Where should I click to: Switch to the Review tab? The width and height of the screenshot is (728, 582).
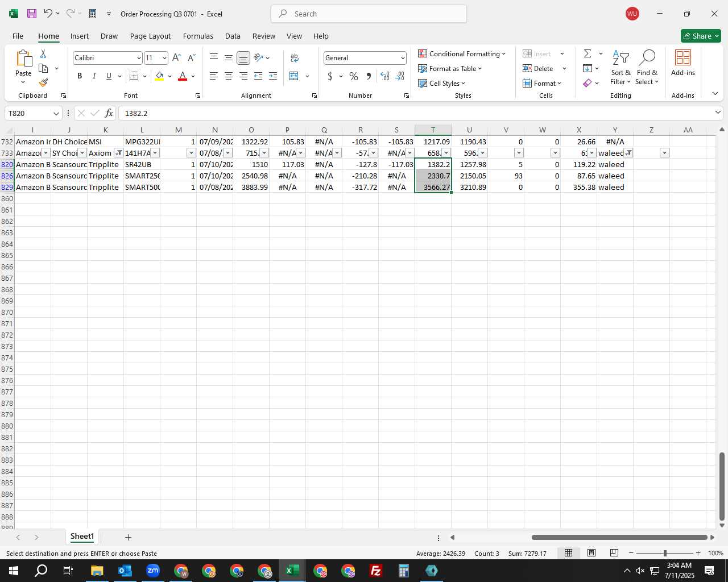[264, 36]
